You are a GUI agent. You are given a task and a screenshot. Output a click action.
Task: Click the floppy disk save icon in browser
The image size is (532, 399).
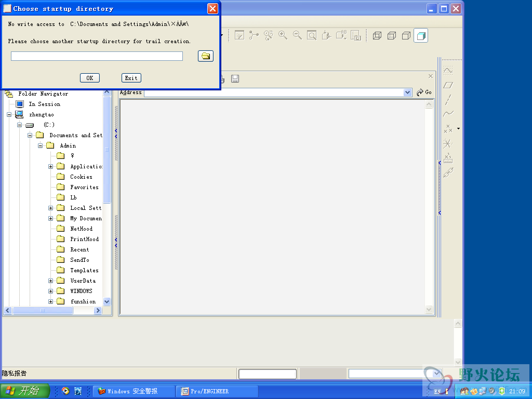pyautogui.click(x=235, y=79)
